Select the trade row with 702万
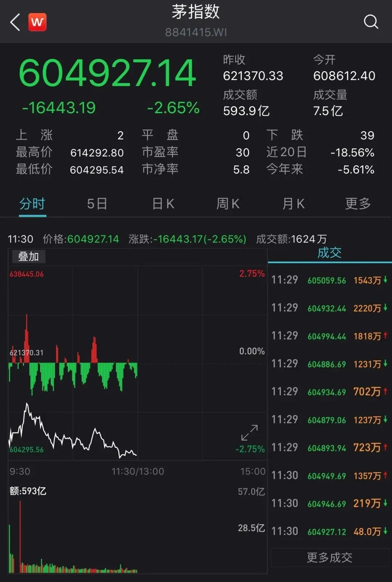 pos(330,392)
